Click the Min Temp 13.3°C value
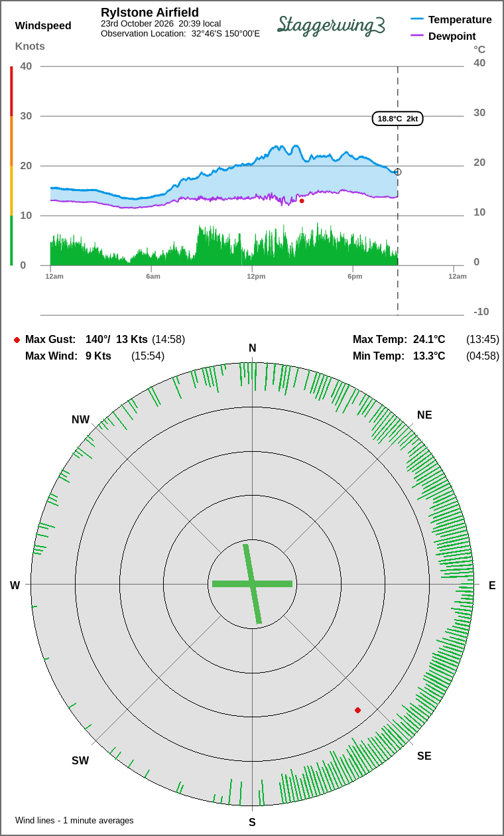 (429, 356)
